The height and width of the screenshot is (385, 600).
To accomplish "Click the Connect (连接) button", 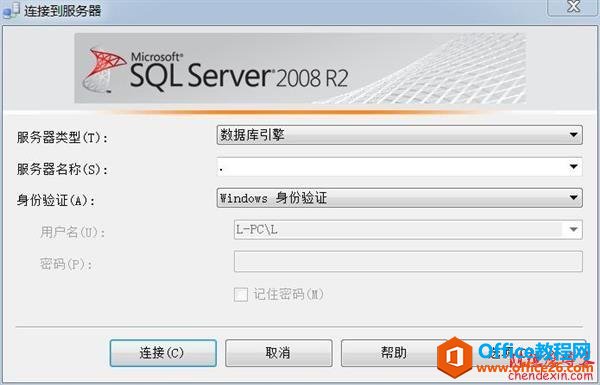I will click(x=163, y=353).
